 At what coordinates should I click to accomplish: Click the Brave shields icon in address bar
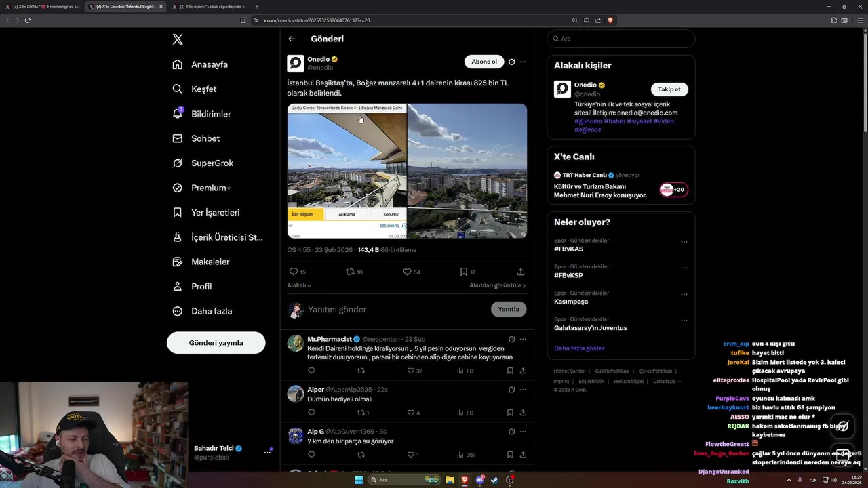pos(610,20)
